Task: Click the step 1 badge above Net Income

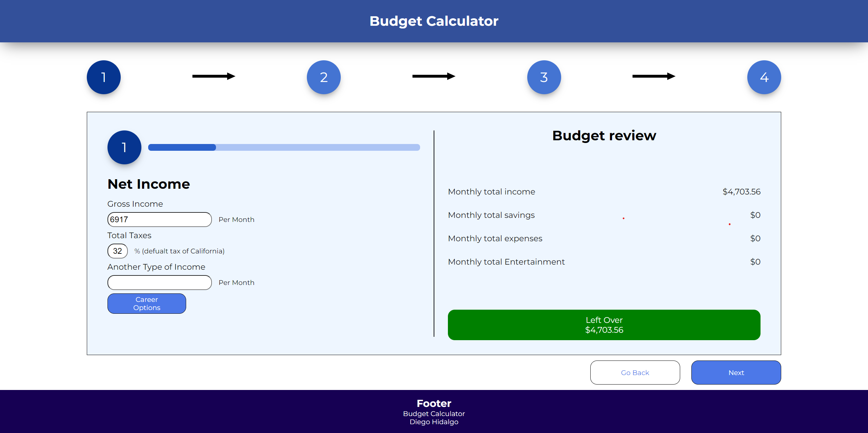Action: click(x=124, y=147)
